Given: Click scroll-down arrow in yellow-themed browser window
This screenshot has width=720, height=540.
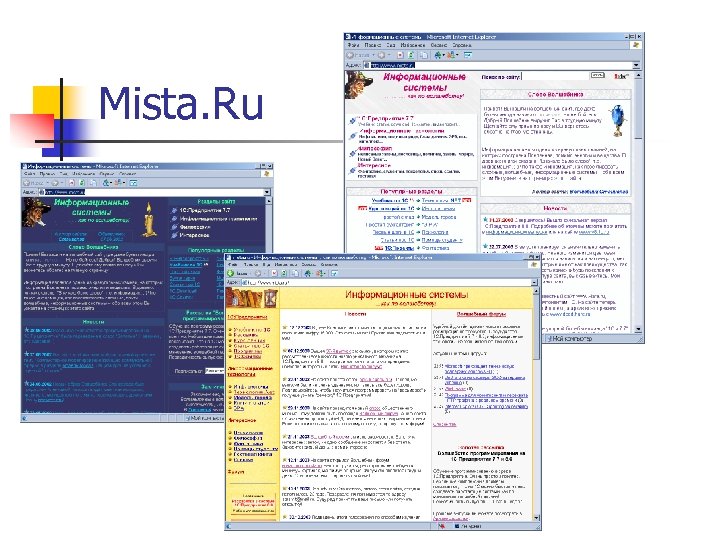Looking at the screenshot, I should tap(536, 518).
